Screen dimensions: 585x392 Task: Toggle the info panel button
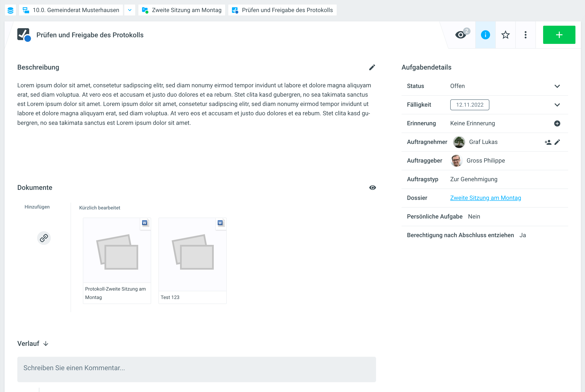[485, 35]
